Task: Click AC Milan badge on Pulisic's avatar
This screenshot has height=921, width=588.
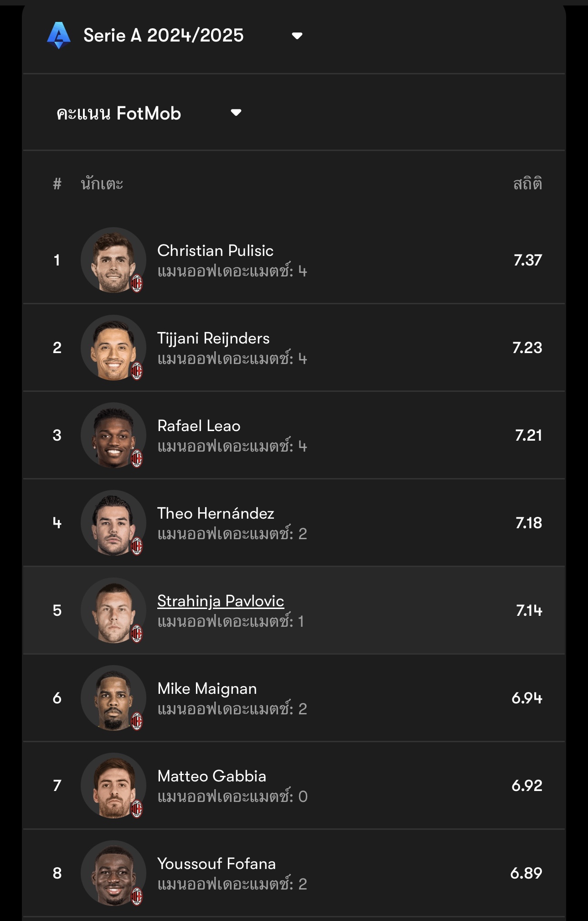Action: tap(137, 284)
